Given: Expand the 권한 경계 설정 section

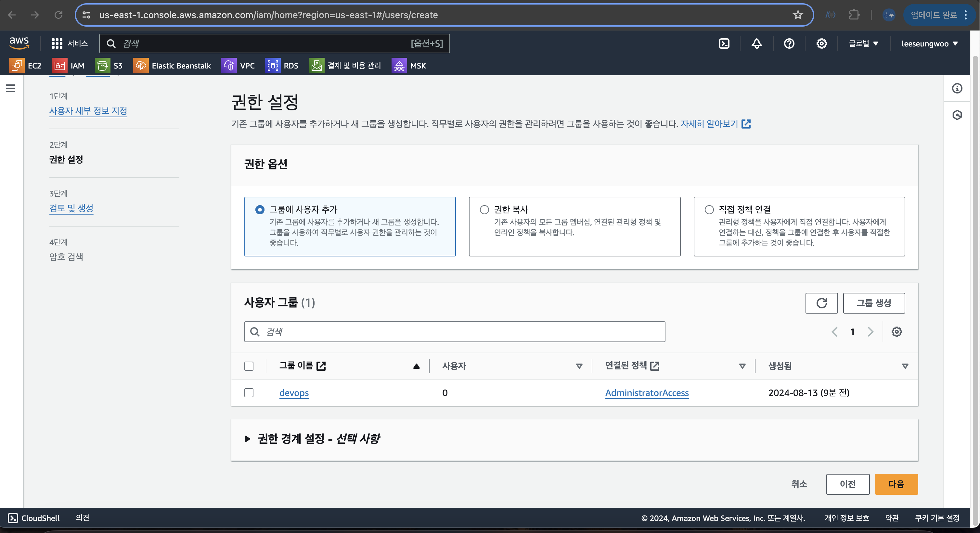Looking at the screenshot, I should (x=247, y=439).
